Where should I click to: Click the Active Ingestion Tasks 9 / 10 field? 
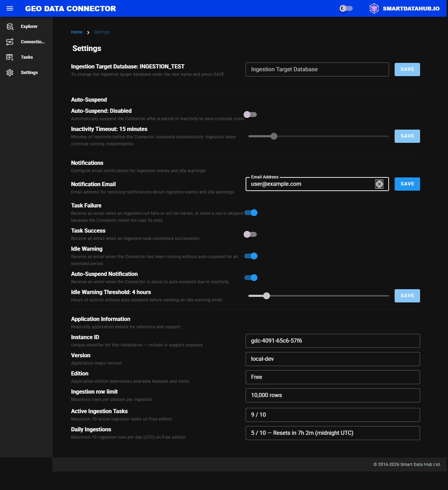pyautogui.click(x=333, y=415)
